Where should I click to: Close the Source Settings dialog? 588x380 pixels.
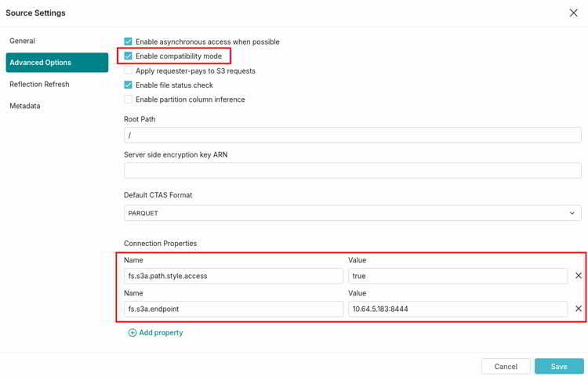[573, 13]
